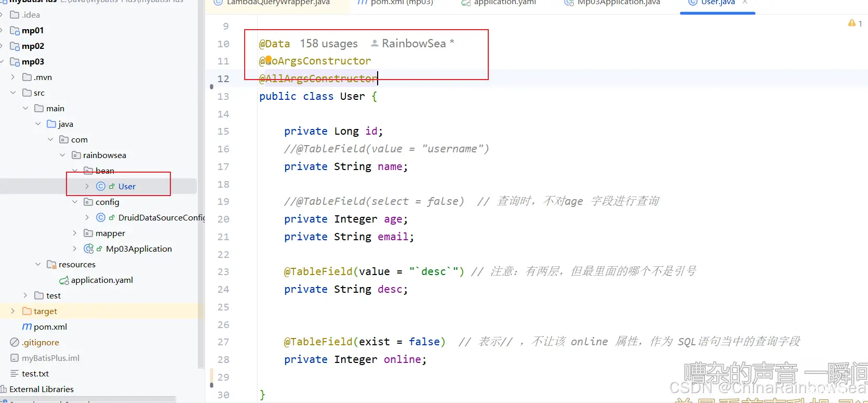
Task: Collapse the rainbowsea package
Action: (62, 155)
